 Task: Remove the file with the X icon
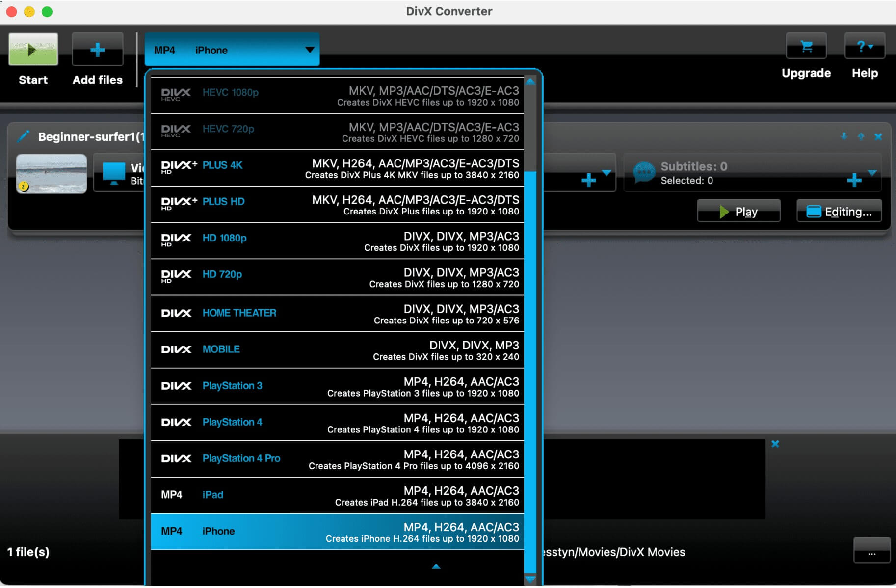pos(878,136)
